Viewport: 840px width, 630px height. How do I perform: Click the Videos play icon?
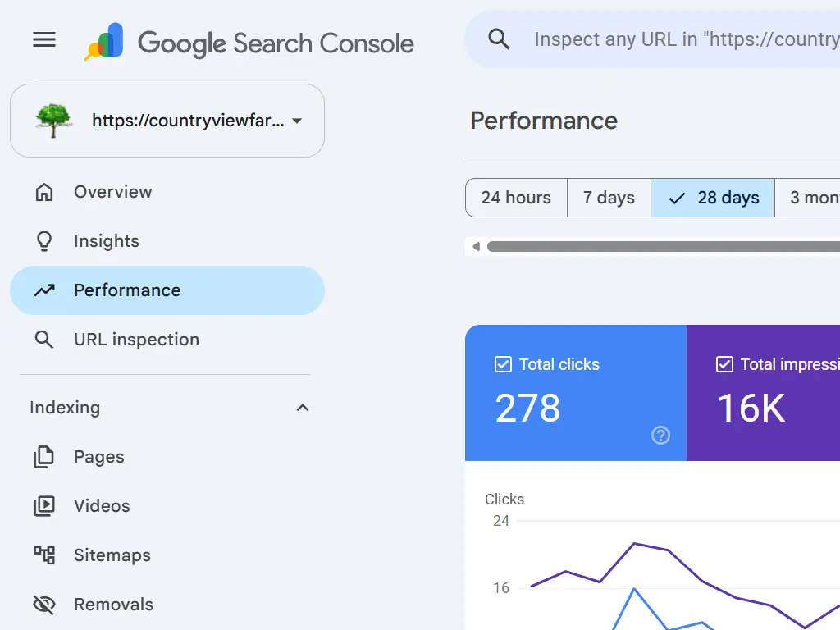point(44,506)
